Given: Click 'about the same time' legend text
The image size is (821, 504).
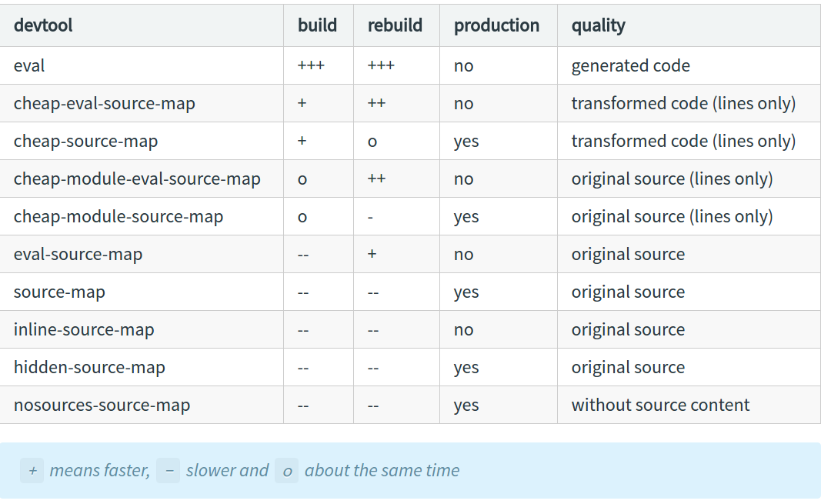Looking at the screenshot, I should (x=382, y=470).
